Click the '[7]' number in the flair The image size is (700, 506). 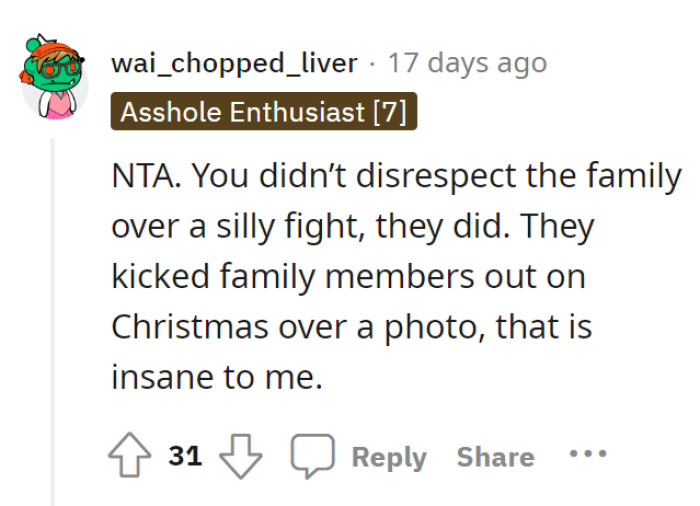point(388,111)
